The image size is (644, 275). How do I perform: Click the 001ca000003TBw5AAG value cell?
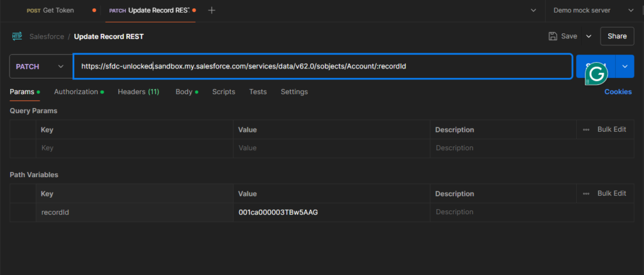[x=332, y=212]
